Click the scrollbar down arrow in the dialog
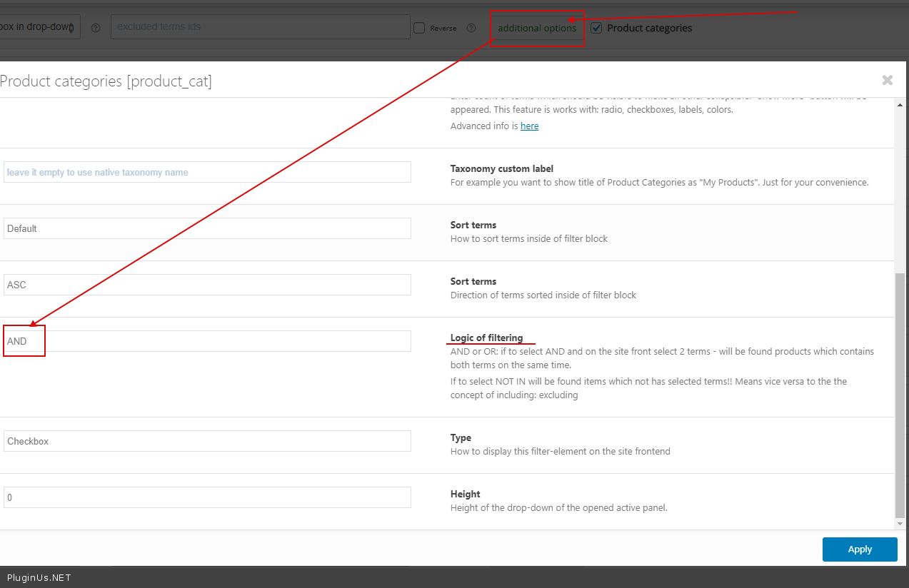Image resolution: width=909 pixels, height=588 pixels. coord(900,522)
